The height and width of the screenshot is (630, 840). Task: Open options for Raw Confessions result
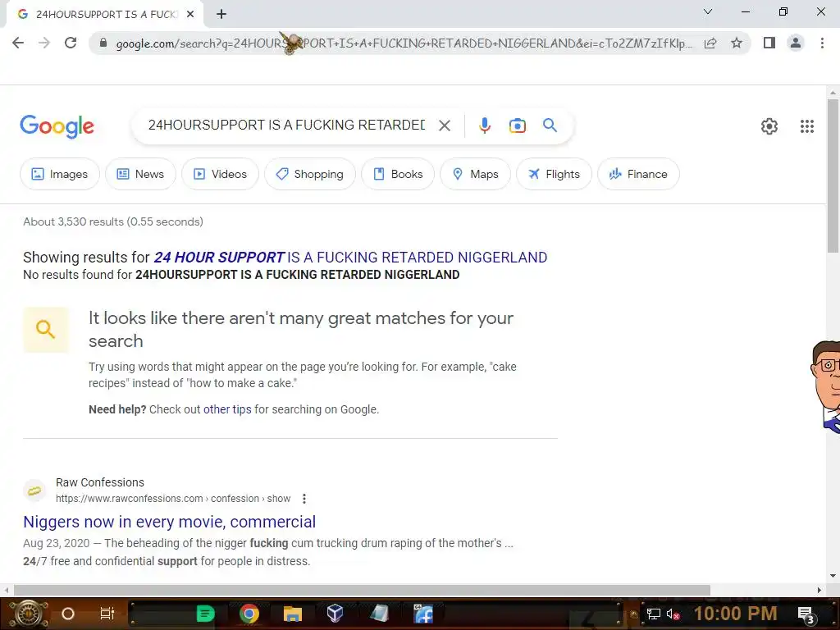tap(304, 499)
